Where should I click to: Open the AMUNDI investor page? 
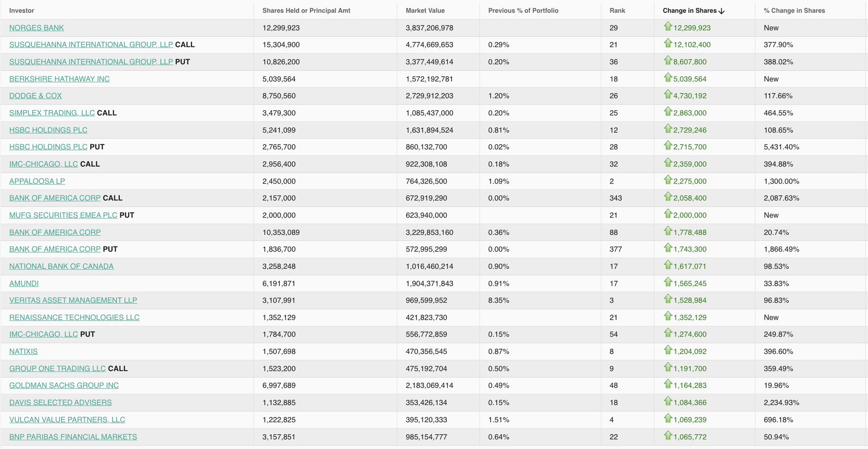coord(23,283)
